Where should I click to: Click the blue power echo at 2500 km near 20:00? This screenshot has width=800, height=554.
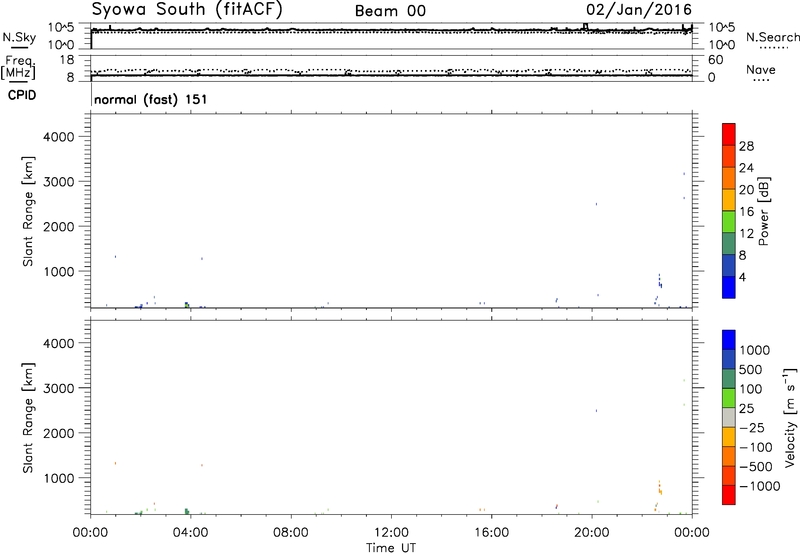click(596, 204)
